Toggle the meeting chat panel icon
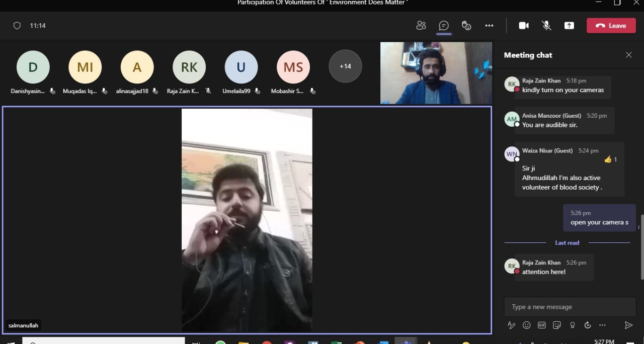 coord(444,26)
